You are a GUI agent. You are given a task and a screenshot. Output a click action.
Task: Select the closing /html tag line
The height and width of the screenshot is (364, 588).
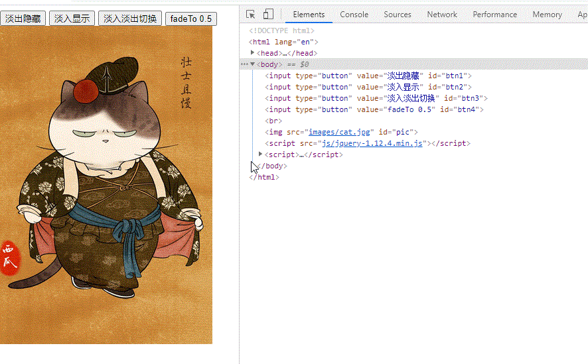264,177
